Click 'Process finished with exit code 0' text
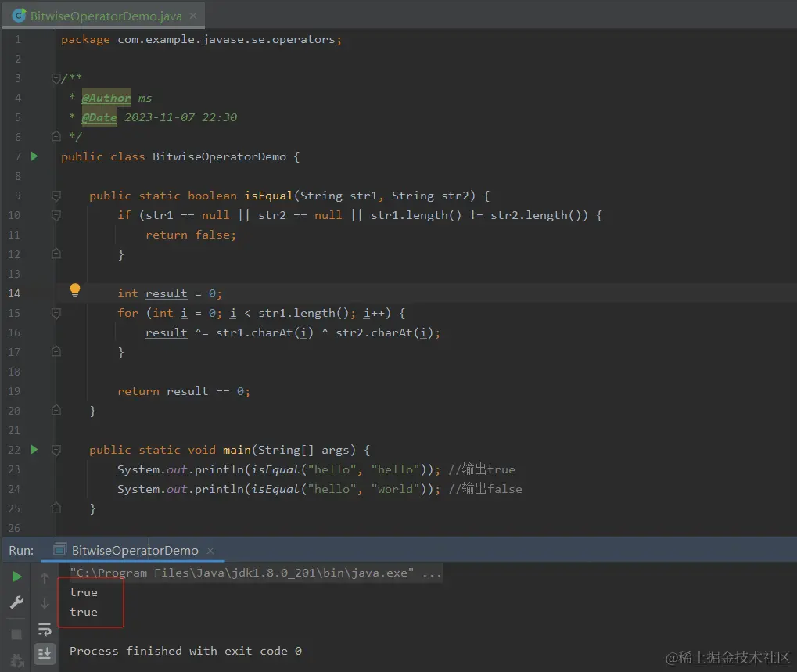The width and height of the screenshot is (797, 672). pyautogui.click(x=185, y=651)
